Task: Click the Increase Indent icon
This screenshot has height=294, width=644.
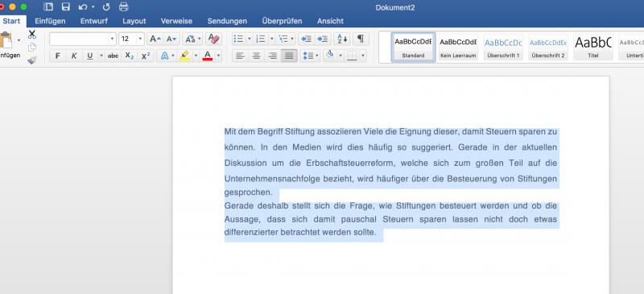Action: (324, 39)
